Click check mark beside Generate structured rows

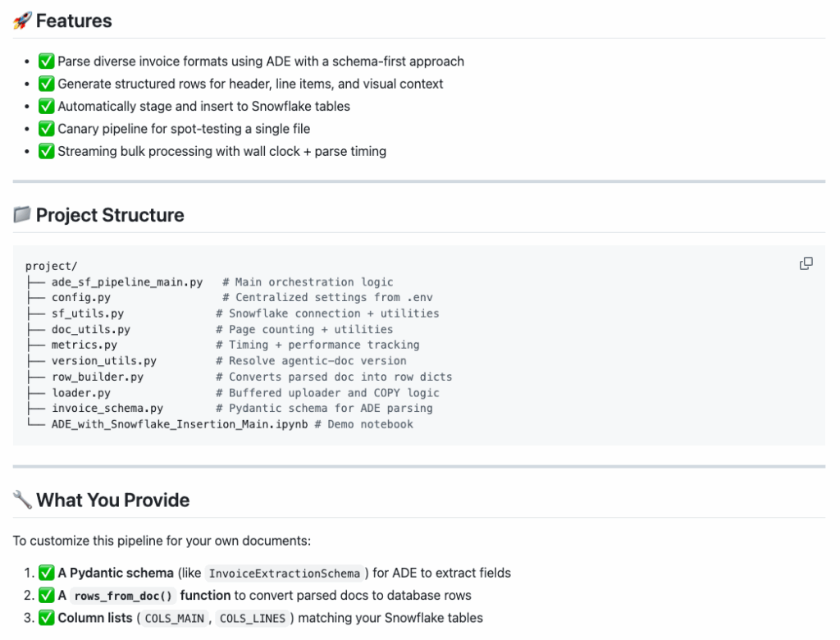tap(47, 84)
